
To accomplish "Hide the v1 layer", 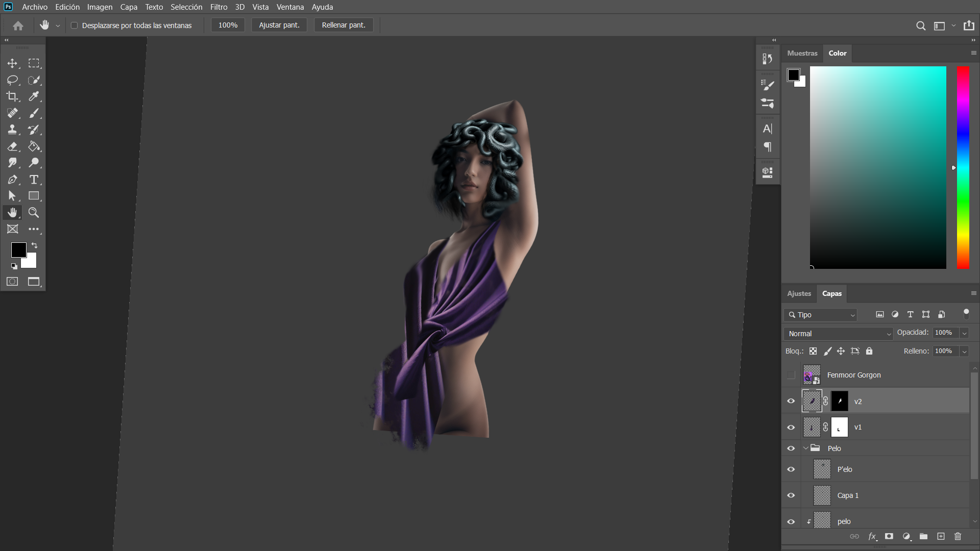I will coord(791,428).
